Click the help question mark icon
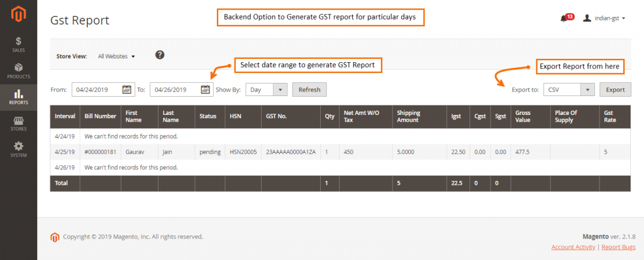The height and width of the screenshot is (260, 644). tap(160, 55)
